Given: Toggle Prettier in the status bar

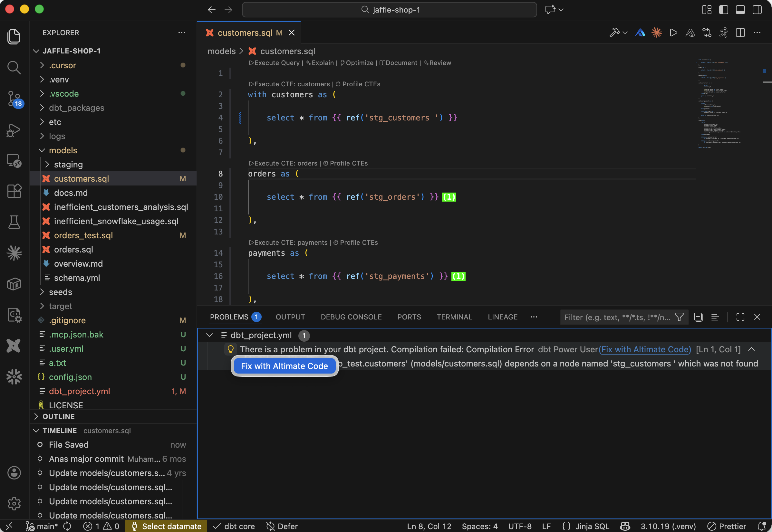Looking at the screenshot, I should point(726,526).
